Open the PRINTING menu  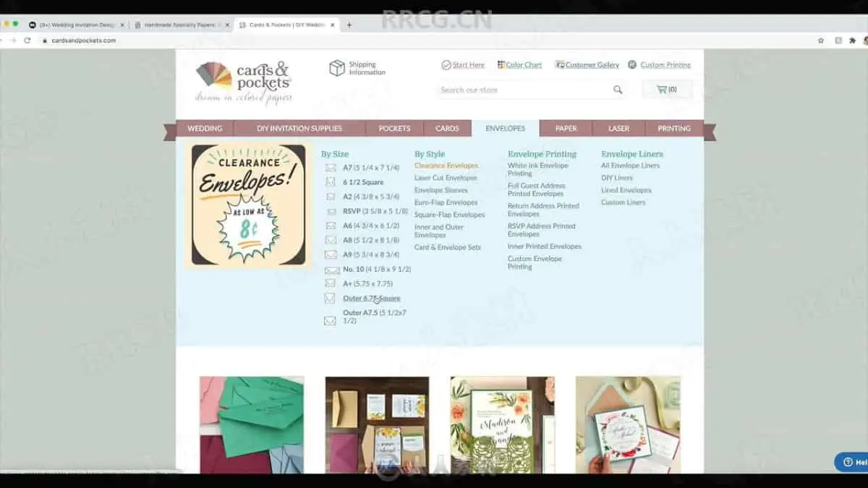(x=674, y=129)
